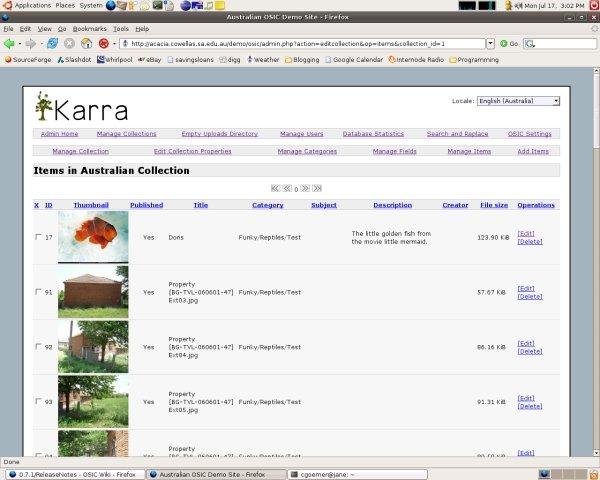The height and width of the screenshot is (480, 600).
Task: Reload the page with the refresh icon
Action: [52, 44]
